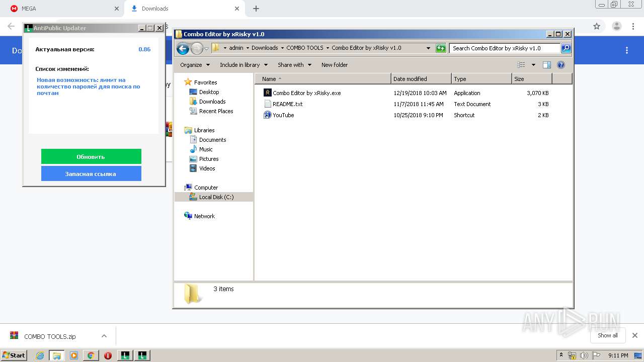This screenshot has height=362, width=644.
Task: Switch to the MEGA browser tab
Action: tap(63, 9)
